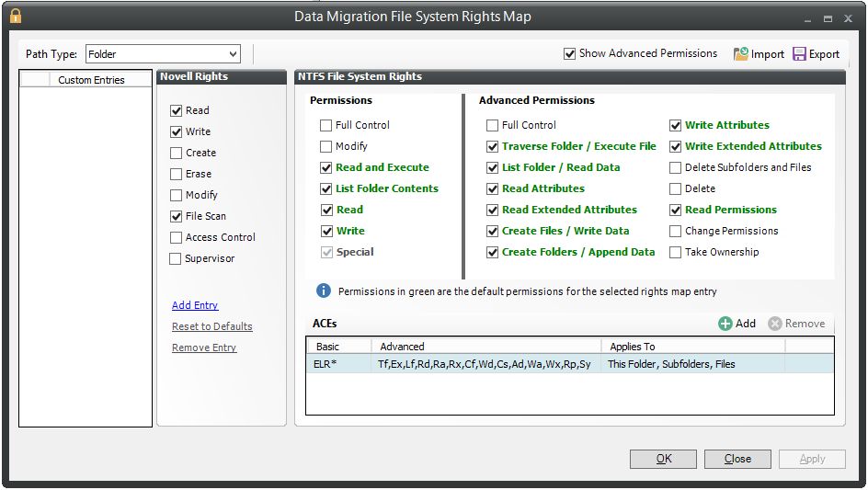868x490 pixels.
Task: Tick NTFS Full Control under Permissions
Action: coord(326,125)
